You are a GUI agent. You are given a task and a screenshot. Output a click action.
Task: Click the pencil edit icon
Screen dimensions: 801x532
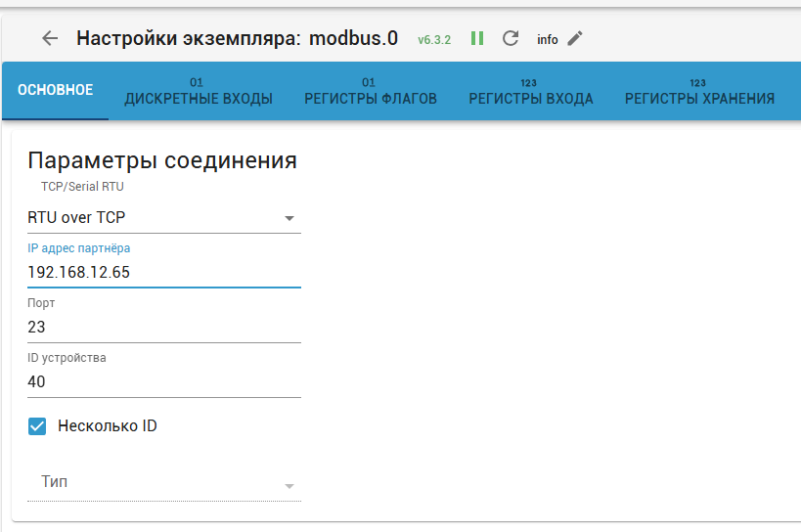pos(575,39)
